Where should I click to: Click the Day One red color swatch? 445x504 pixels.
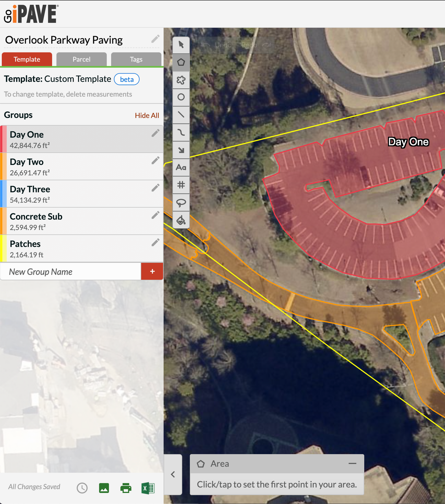[3, 139]
